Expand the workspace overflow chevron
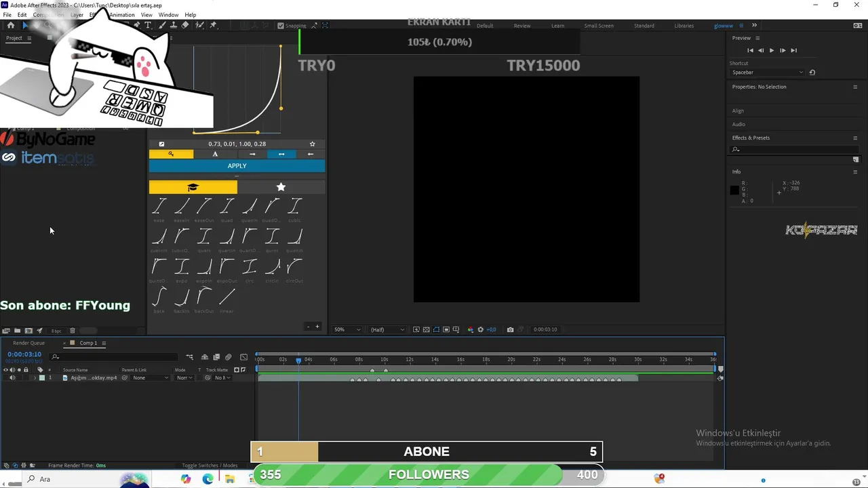 (x=754, y=26)
